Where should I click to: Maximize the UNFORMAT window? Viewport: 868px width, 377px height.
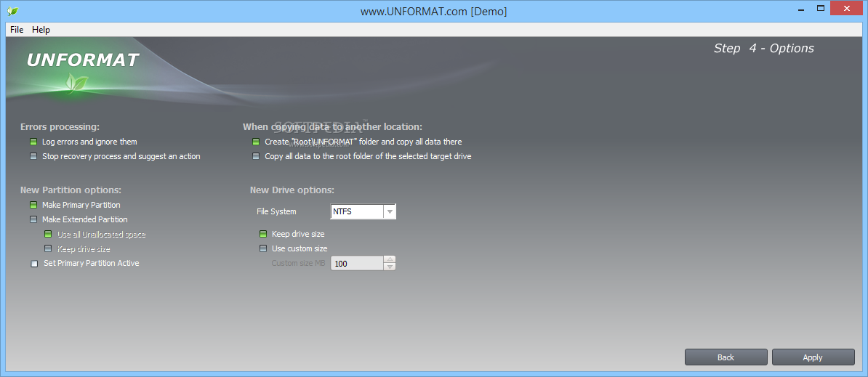(x=821, y=8)
